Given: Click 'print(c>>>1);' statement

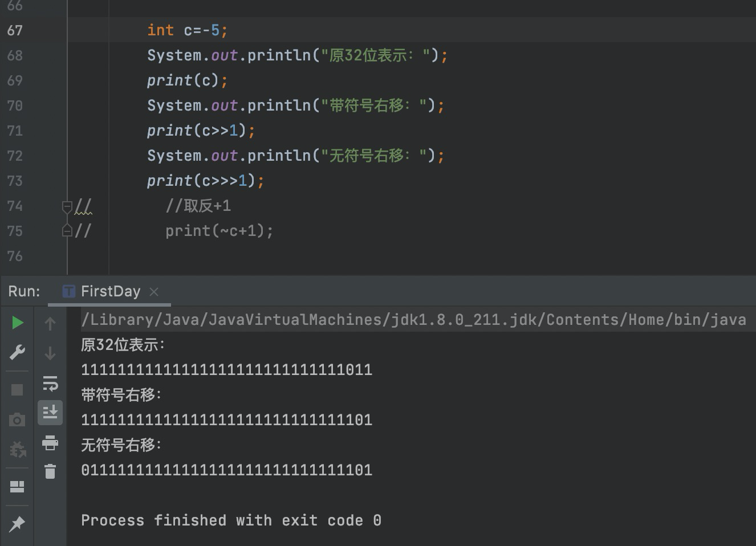Looking at the screenshot, I should tap(205, 181).
